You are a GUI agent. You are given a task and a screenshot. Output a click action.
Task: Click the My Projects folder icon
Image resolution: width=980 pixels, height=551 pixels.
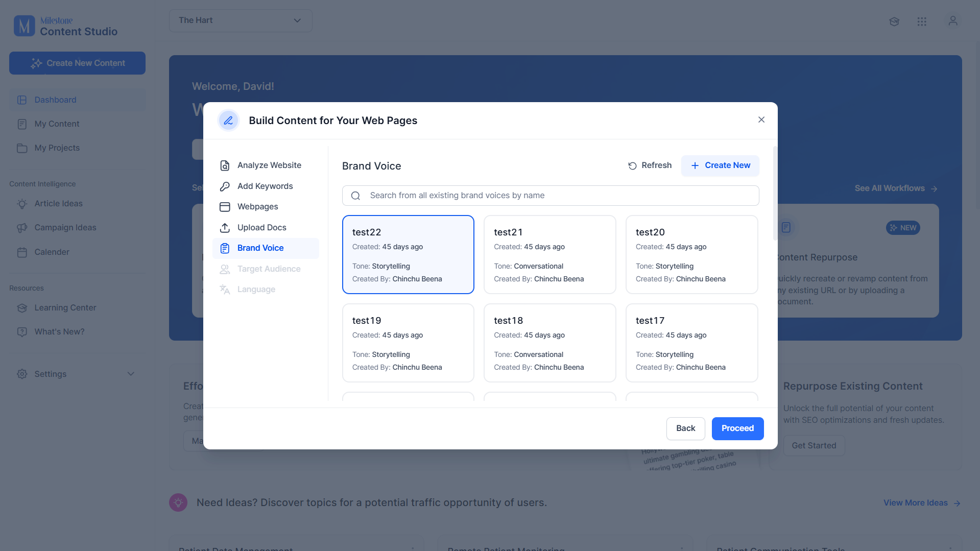[22, 148]
